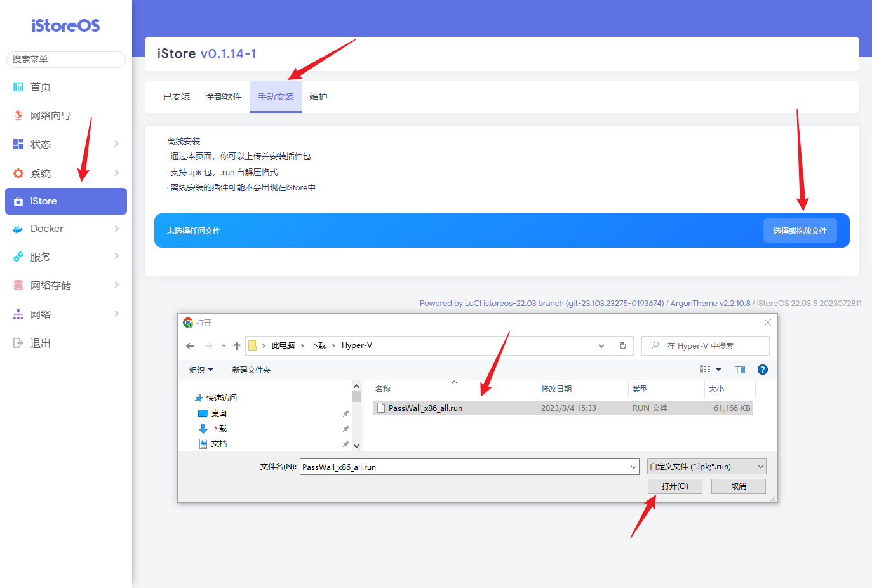The height and width of the screenshot is (588, 872).
Task: Open file dialog help icon
Action: [x=763, y=370]
